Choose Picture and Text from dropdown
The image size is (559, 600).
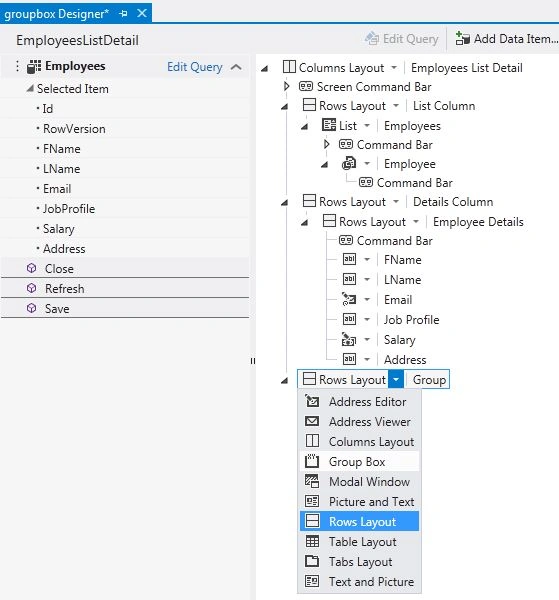coord(359,501)
